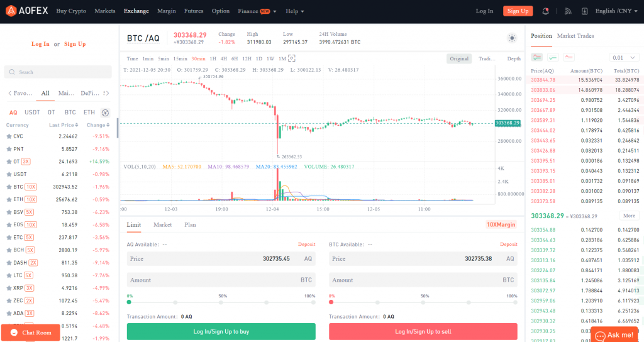The height and width of the screenshot is (342, 644).
Task: Click the currency converter icon beside ETH tab
Action: coord(105,113)
